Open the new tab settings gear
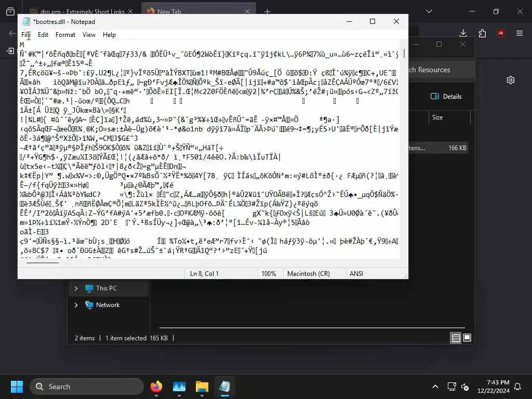This screenshot has width=532, height=399. point(511,80)
